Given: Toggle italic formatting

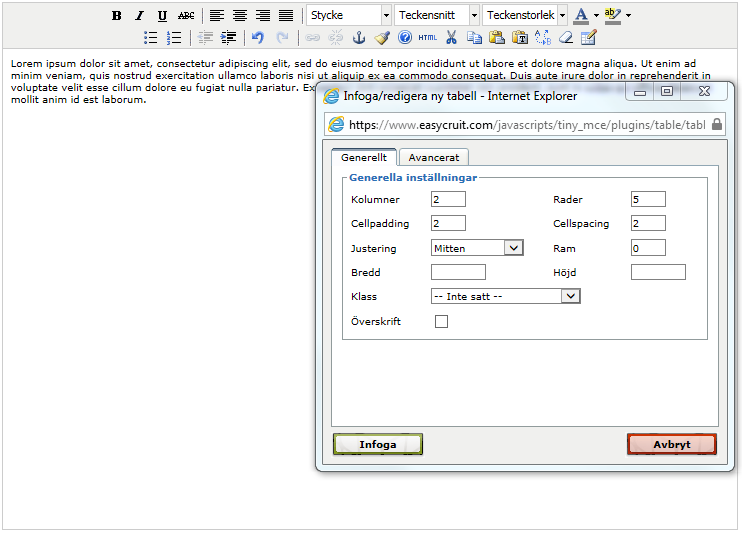Looking at the screenshot, I should click(x=139, y=16).
